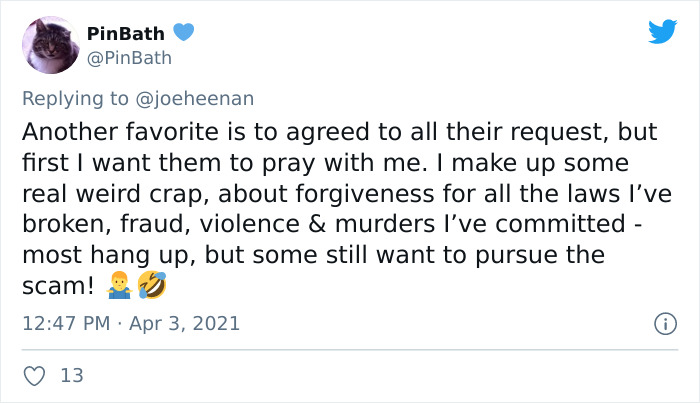
Task: Like the tweet with the heart icon
Action: coord(34,376)
